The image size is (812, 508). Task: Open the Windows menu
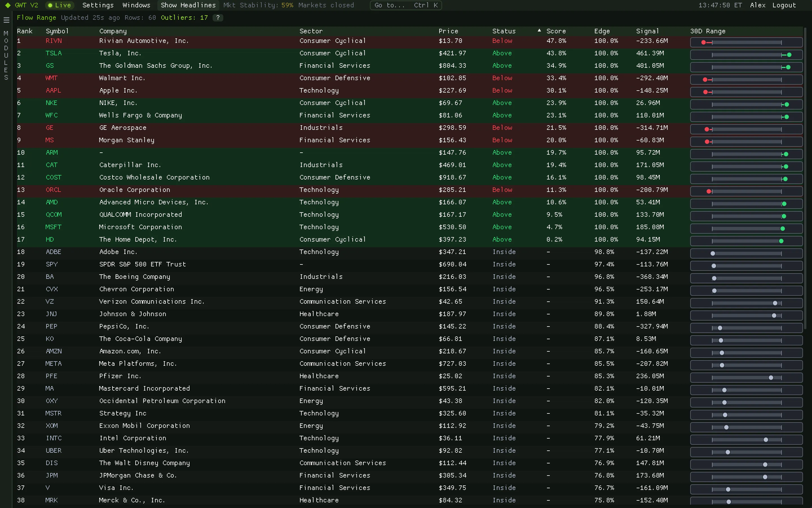pos(136,5)
